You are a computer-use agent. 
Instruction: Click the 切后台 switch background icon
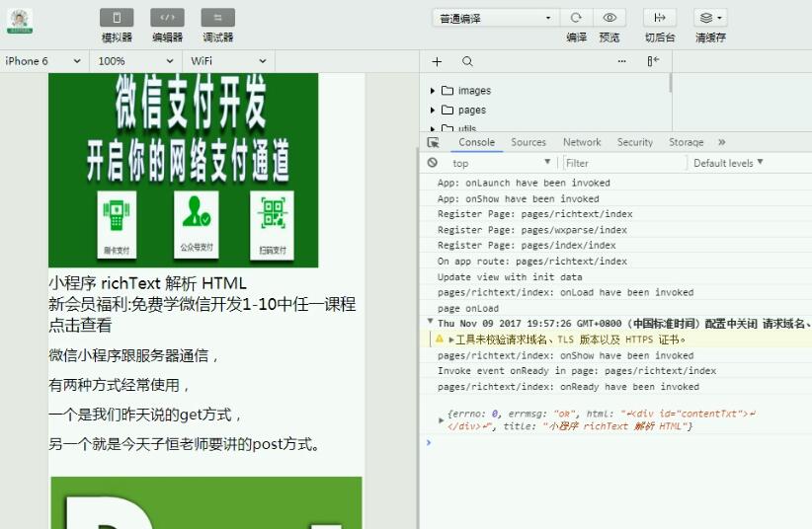click(x=659, y=18)
